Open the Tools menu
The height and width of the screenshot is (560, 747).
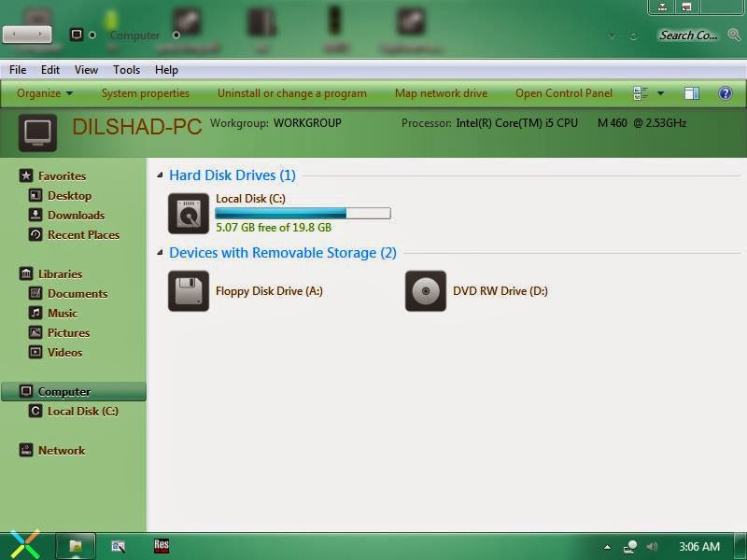click(126, 70)
